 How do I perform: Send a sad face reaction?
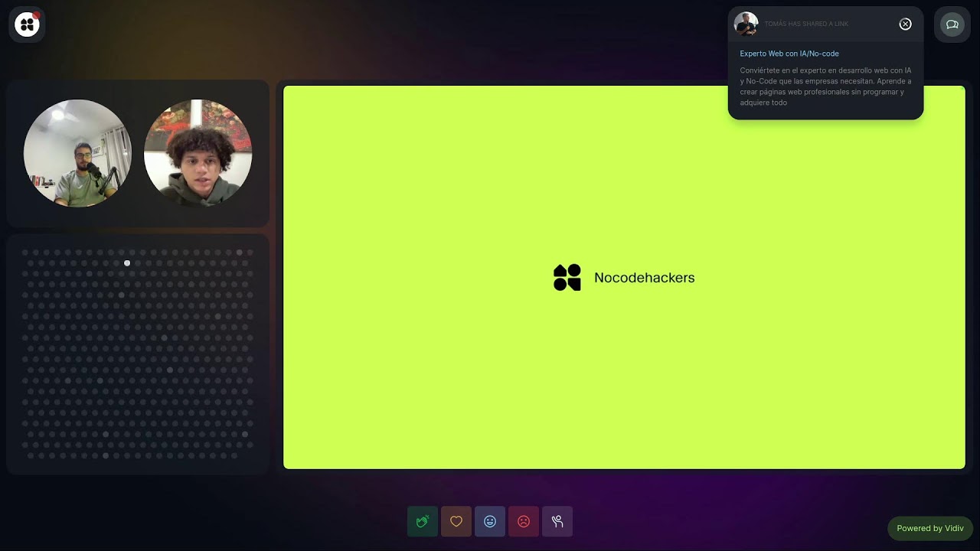click(x=524, y=522)
